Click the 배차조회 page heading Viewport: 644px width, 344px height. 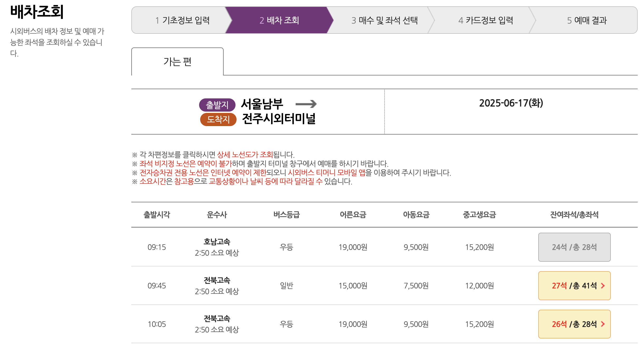37,11
